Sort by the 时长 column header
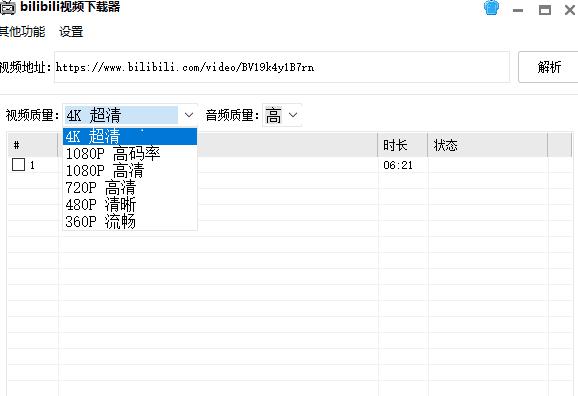 point(403,145)
